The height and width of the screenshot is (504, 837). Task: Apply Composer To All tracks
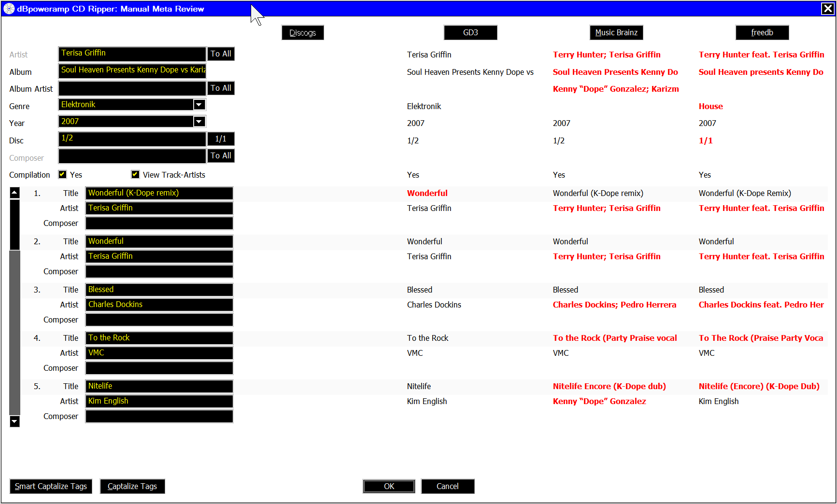point(221,156)
